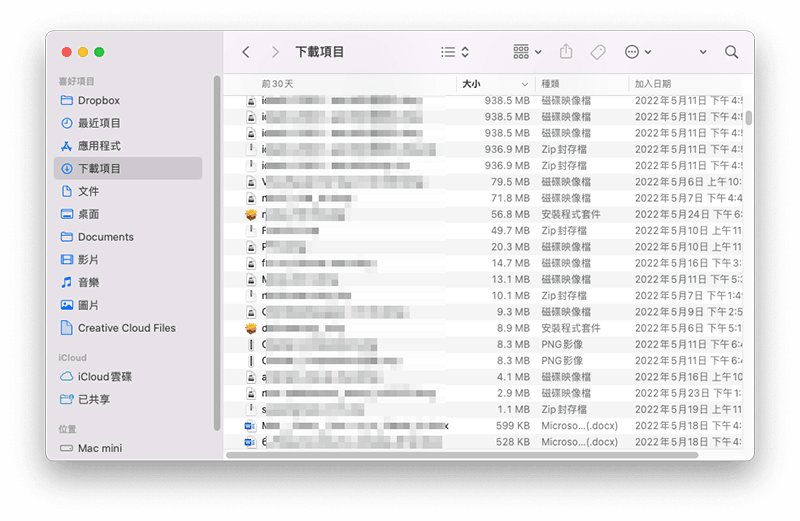Click the sidebar vertical scrollbar
Viewport: 800px width, 521px height.
tap(217, 254)
